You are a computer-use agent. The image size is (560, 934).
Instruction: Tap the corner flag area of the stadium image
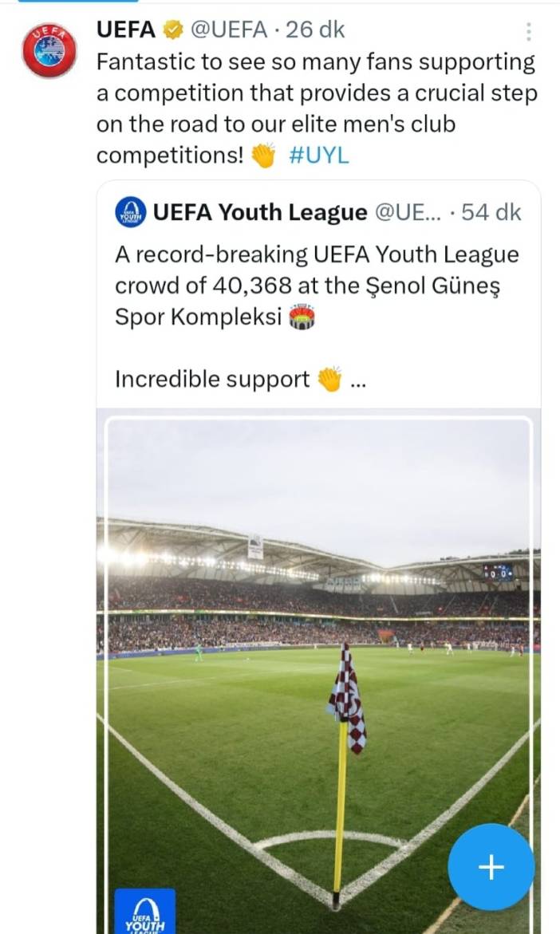pyautogui.click(x=349, y=702)
